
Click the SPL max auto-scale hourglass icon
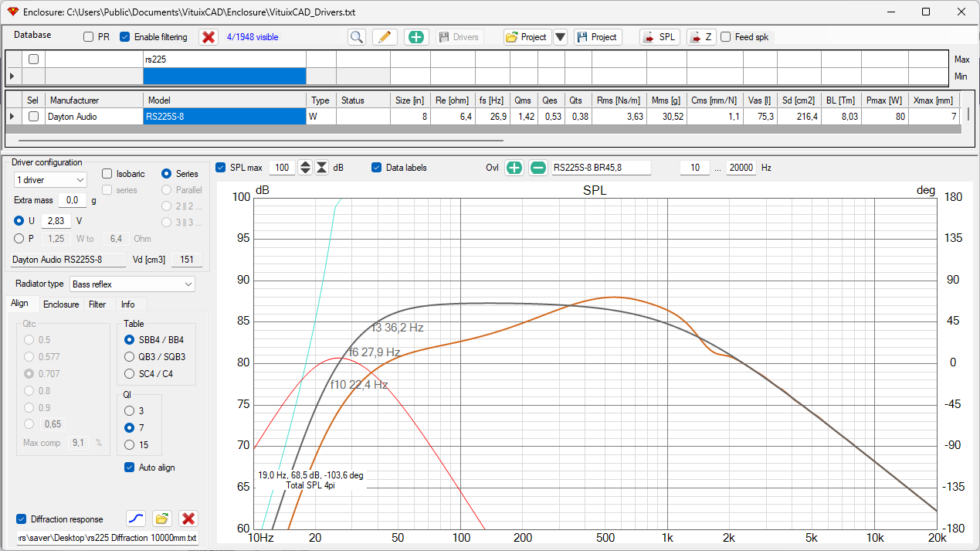[x=322, y=168]
